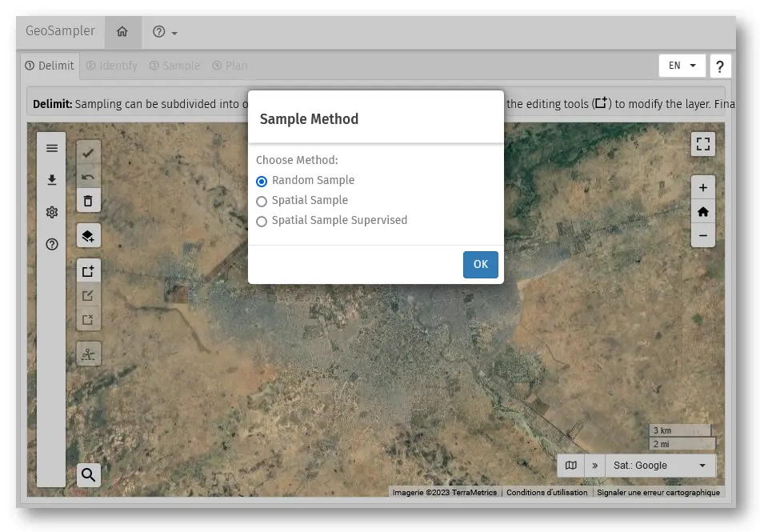Open the help menu dropdown in navbar

coord(165,32)
